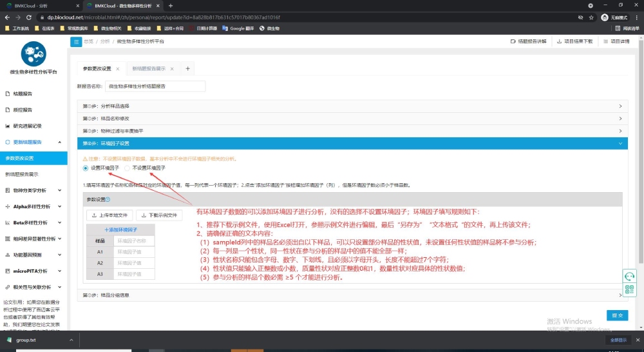Screen dimensions: 644x352
Task: Click the 下载示例文件 download button
Action: tap(158, 215)
